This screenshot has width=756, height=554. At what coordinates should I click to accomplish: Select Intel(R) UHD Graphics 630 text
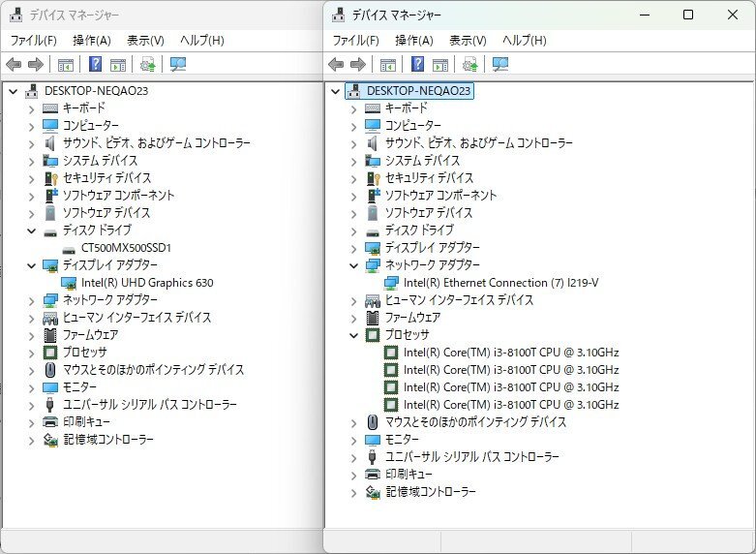147,283
